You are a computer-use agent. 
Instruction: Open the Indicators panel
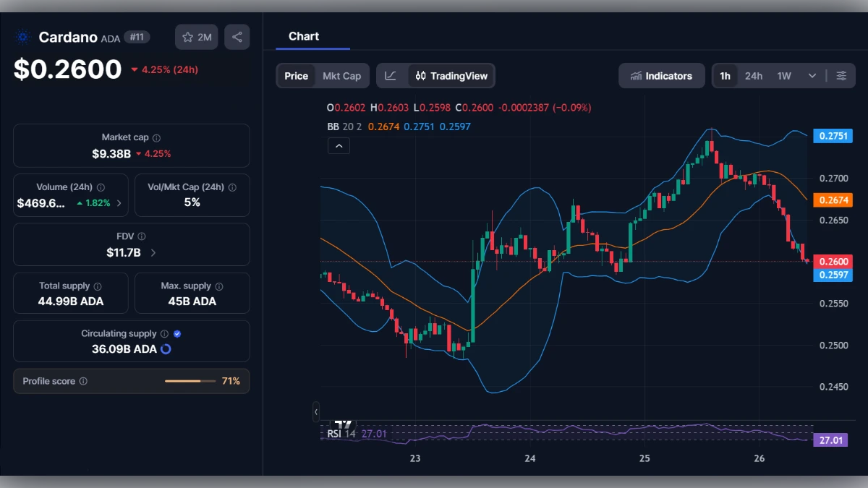click(661, 75)
